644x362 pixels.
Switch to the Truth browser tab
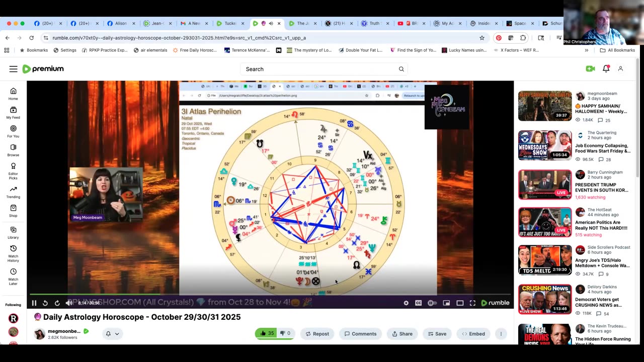click(x=375, y=23)
